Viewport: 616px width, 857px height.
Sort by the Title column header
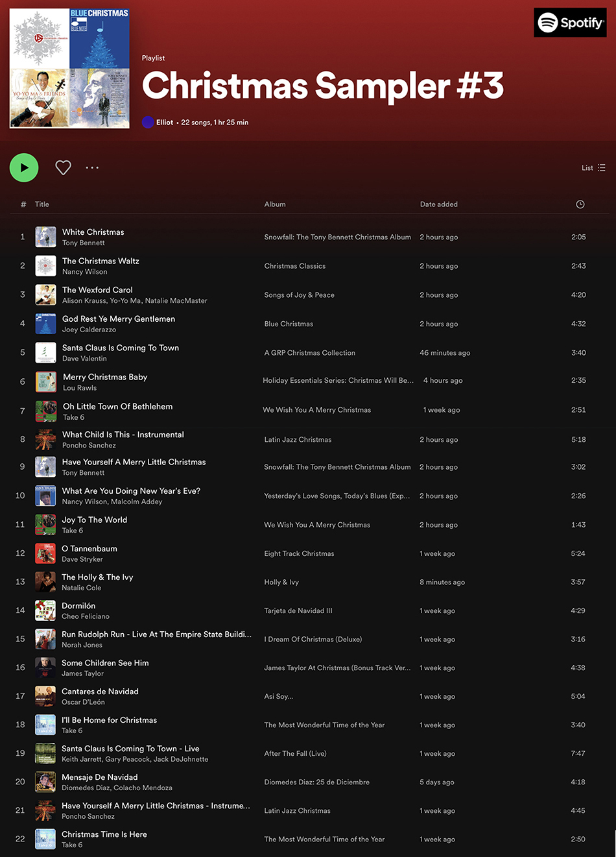(x=42, y=204)
